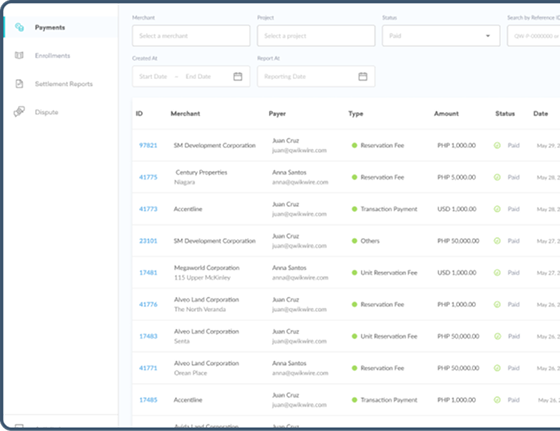The height and width of the screenshot is (431, 560).
Task: Open the Status dropdown showing Paid
Action: coord(441,36)
